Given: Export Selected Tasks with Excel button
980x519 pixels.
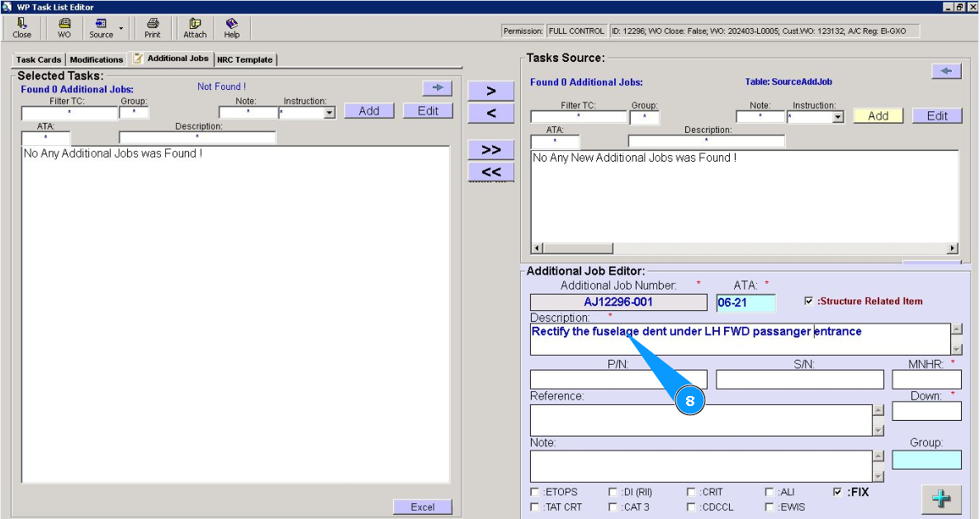Looking at the screenshot, I should click(423, 507).
